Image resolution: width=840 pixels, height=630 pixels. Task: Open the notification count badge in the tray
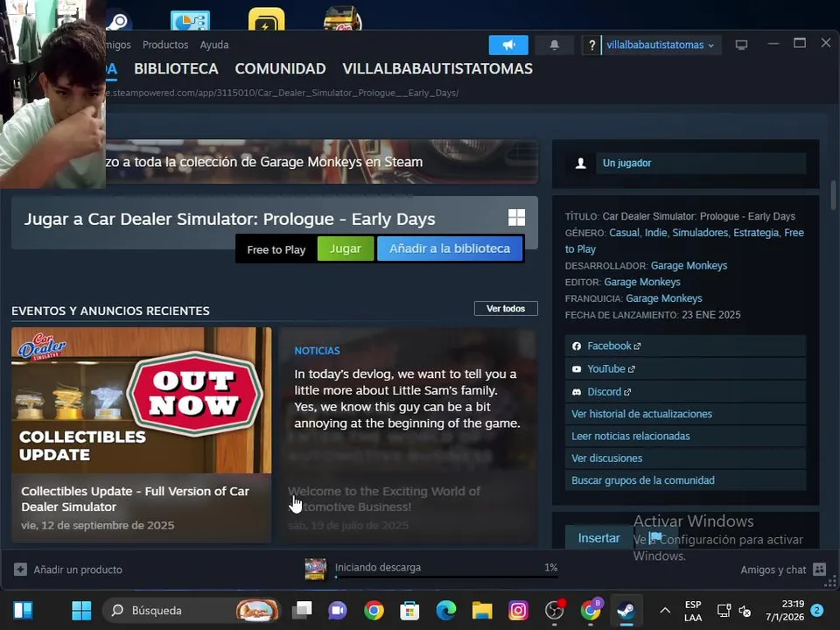click(x=816, y=610)
